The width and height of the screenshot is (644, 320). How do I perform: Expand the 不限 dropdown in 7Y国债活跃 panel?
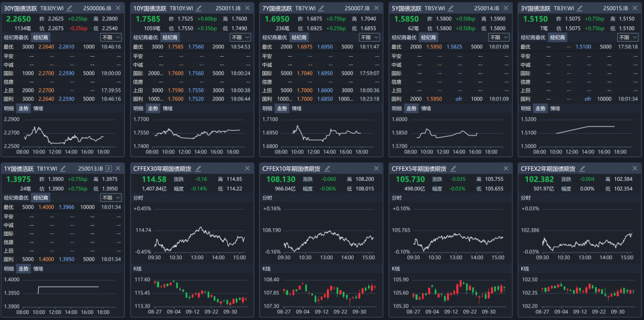point(369,37)
